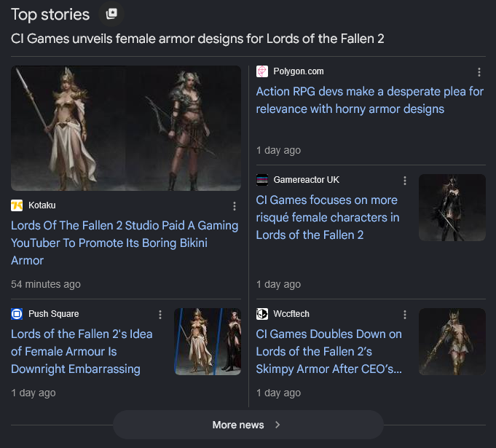Click the Kotaku site logo icon
Image resolution: width=496 pixels, height=448 pixels.
point(17,205)
